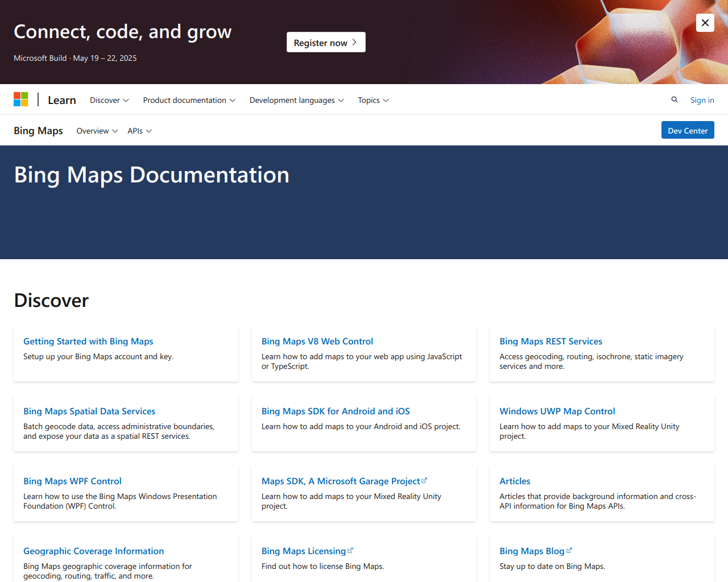Viewport: 728px width, 582px height.
Task: Expand Development languages dropdown
Action: coord(296,100)
